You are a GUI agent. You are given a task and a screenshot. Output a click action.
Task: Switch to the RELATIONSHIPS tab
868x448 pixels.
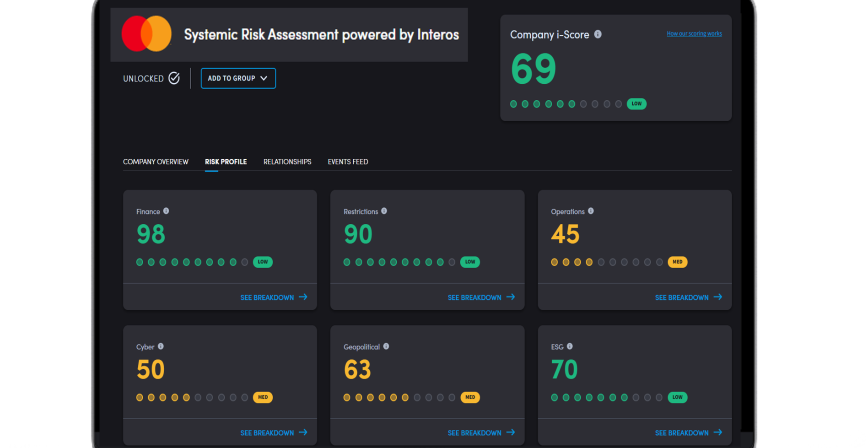coord(287,162)
